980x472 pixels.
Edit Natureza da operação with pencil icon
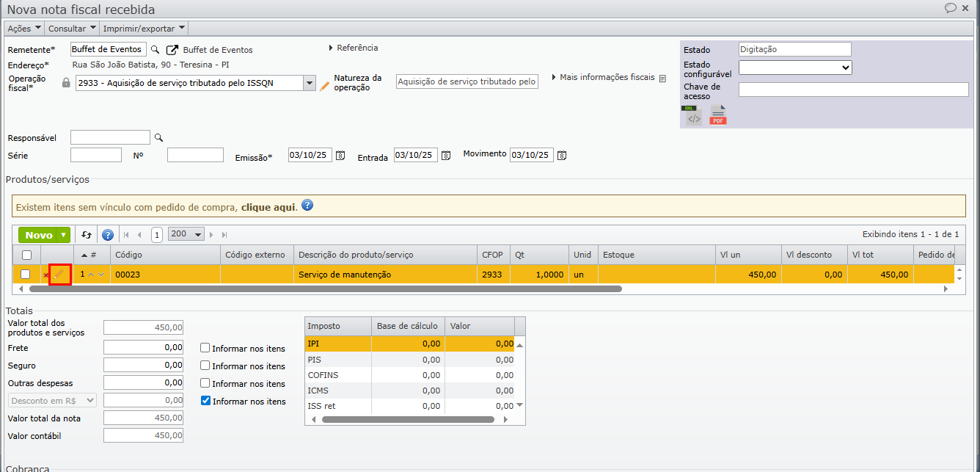pyautogui.click(x=325, y=85)
